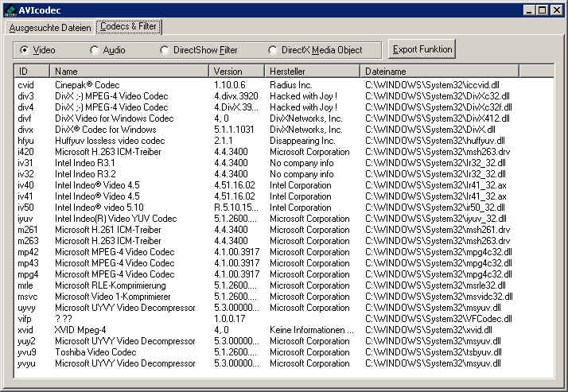Viewport: 568px width, 392px height.
Task: Sort list by the ID column header
Action: click(32, 72)
